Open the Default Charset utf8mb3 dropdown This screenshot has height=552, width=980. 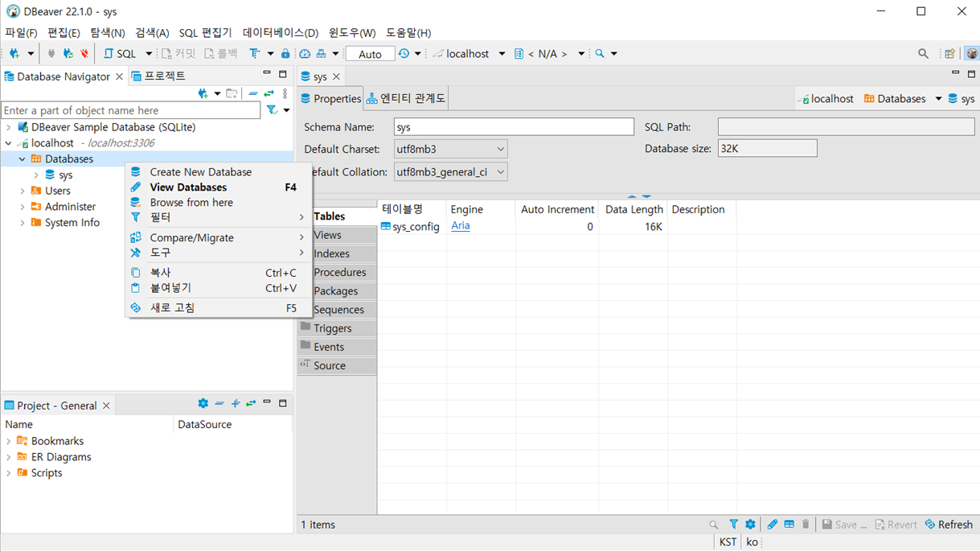click(x=450, y=150)
